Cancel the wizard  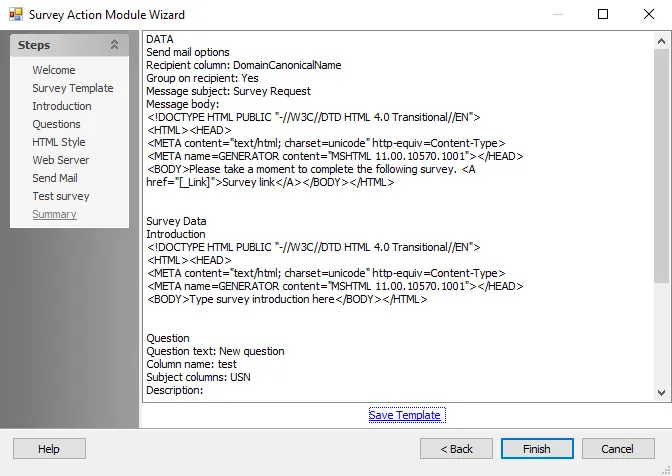tap(618, 449)
